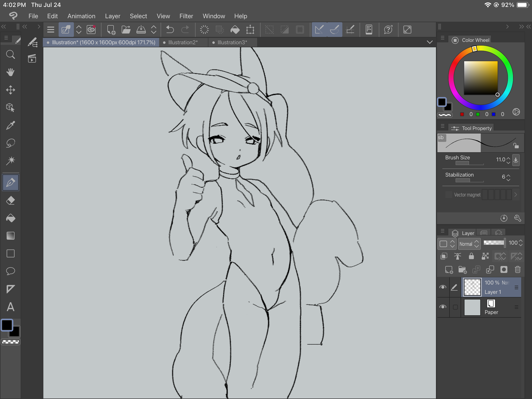Select the Ruler tool

(x=10, y=289)
